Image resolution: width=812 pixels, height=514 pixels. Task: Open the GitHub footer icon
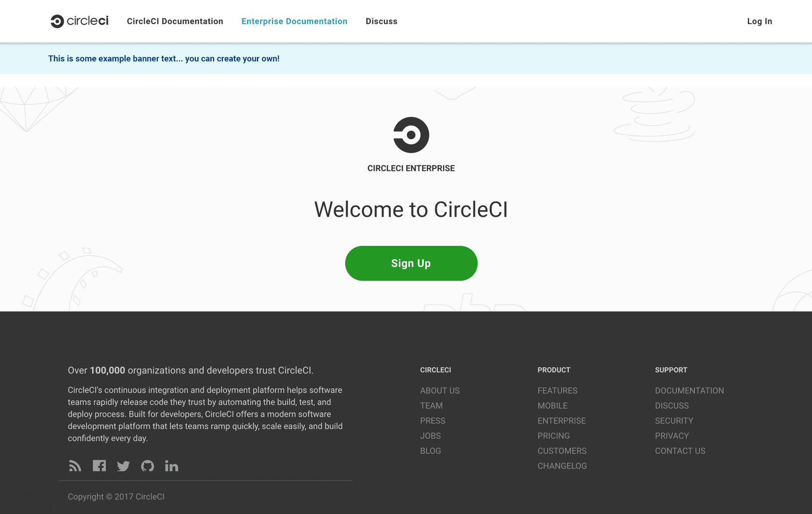(x=147, y=466)
